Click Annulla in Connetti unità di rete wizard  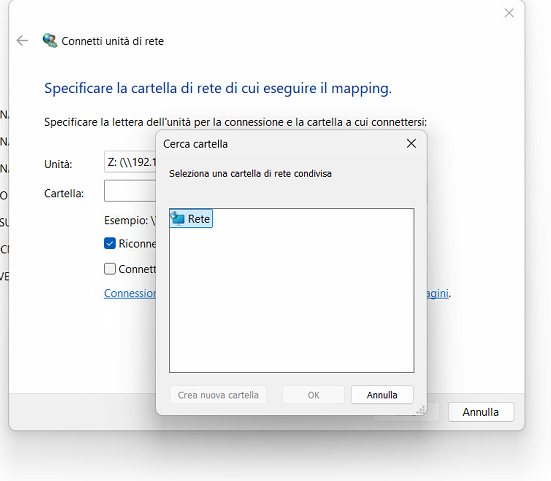tap(480, 412)
